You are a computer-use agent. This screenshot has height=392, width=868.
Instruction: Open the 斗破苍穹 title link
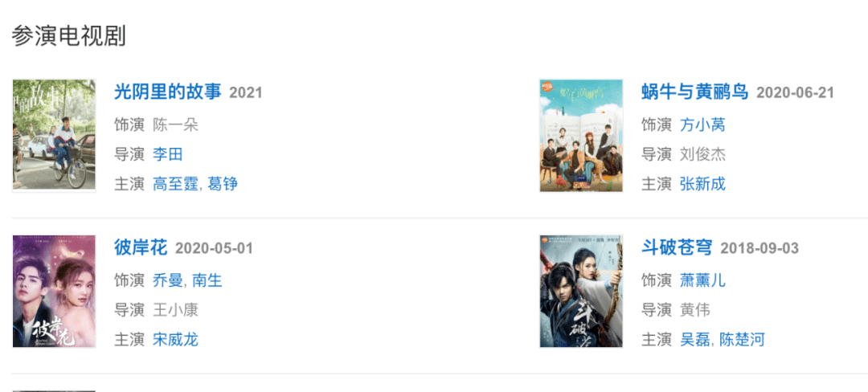click(677, 247)
